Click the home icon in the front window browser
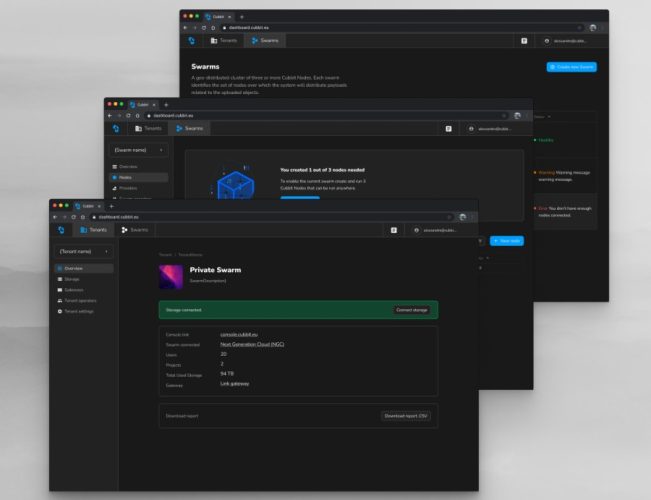The width and height of the screenshot is (651, 500). [83, 217]
